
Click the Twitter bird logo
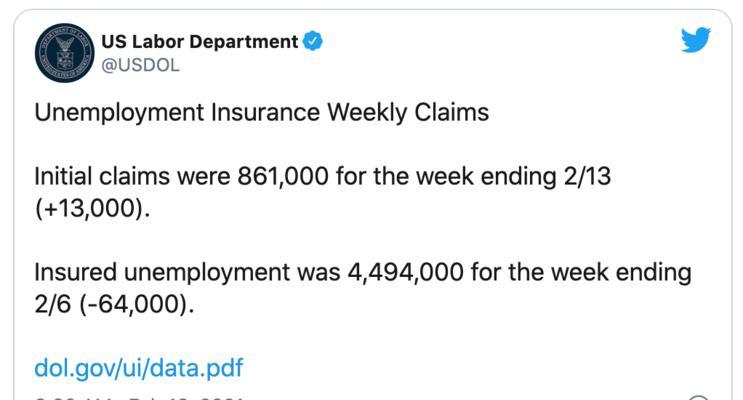pyautogui.click(x=696, y=40)
